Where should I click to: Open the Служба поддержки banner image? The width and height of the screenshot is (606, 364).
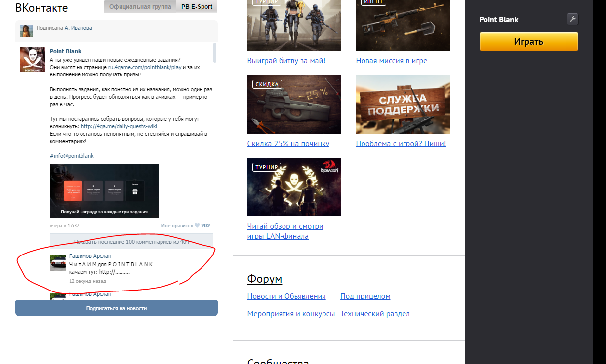click(403, 104)
